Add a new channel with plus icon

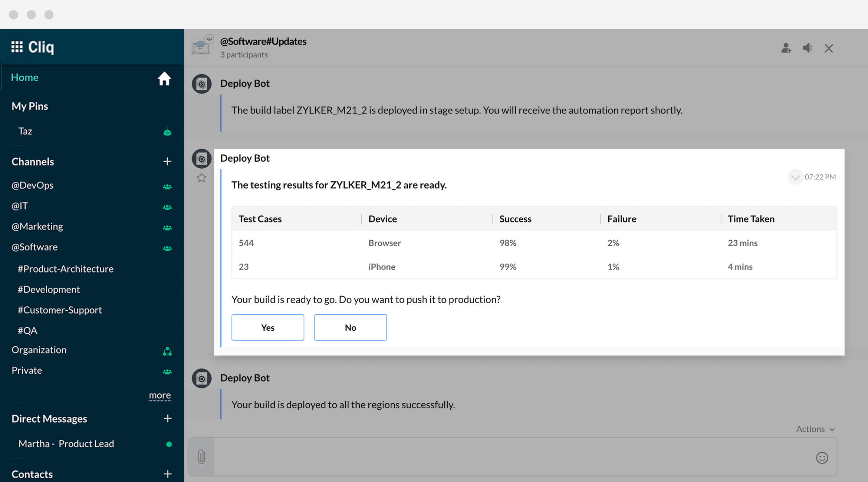167,161
